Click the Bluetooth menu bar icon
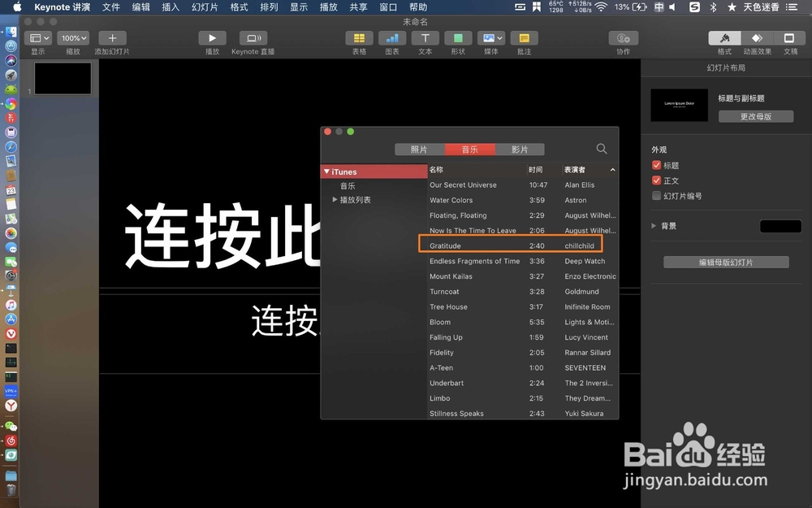The image size is (812, 508). point(713,7)
